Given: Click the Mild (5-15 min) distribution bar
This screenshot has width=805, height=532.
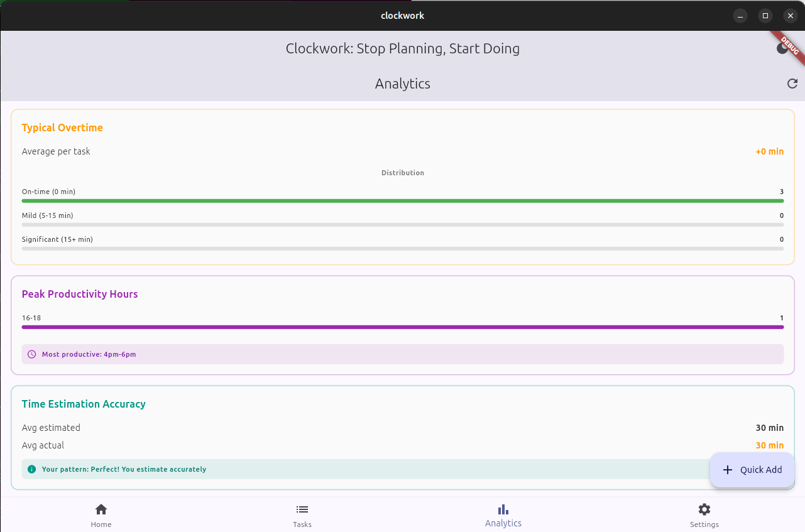Looking at the screenshot, I should 403,225.
